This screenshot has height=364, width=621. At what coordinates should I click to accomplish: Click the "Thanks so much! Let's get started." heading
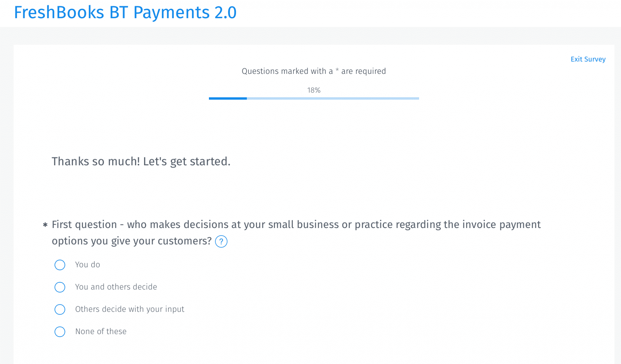(x=141, y=161)
